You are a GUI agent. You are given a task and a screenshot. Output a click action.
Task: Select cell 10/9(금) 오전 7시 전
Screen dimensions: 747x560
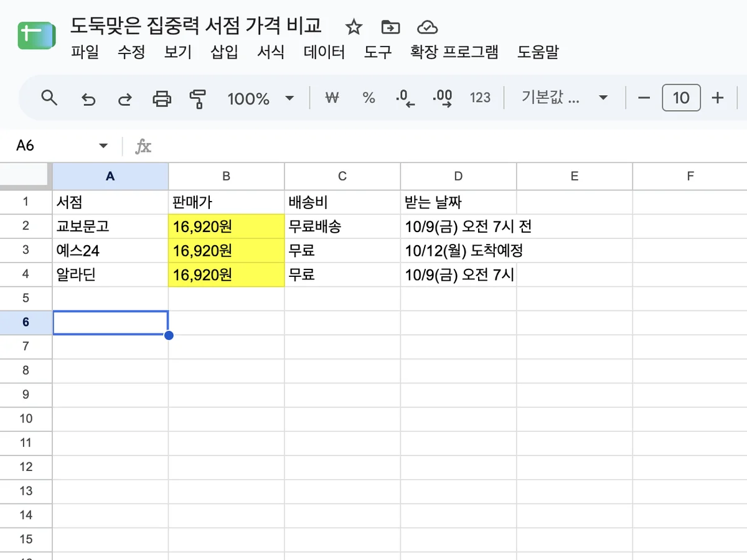click(x=458, y=226)
